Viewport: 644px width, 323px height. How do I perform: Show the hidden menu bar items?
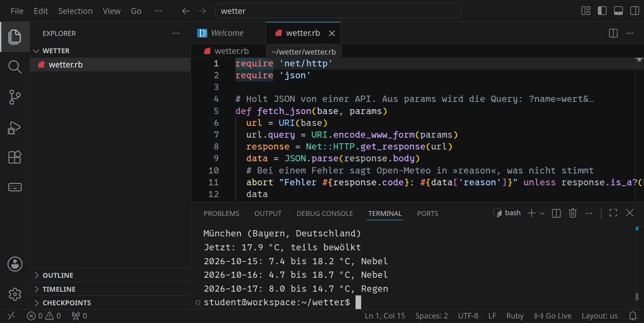click(x=159, y=11)
